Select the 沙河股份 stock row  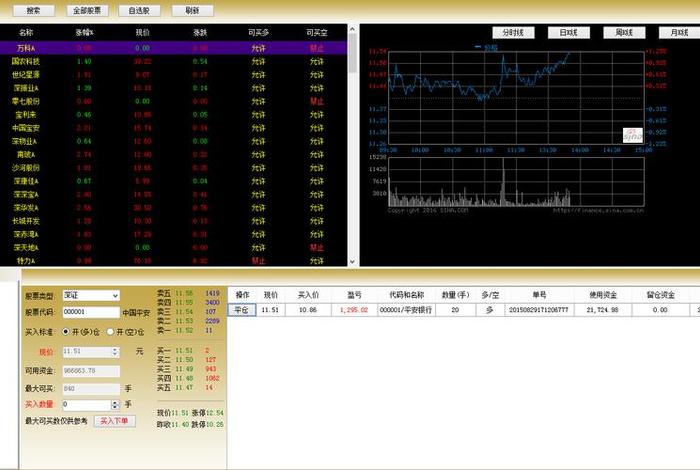[x=173, y=168]
